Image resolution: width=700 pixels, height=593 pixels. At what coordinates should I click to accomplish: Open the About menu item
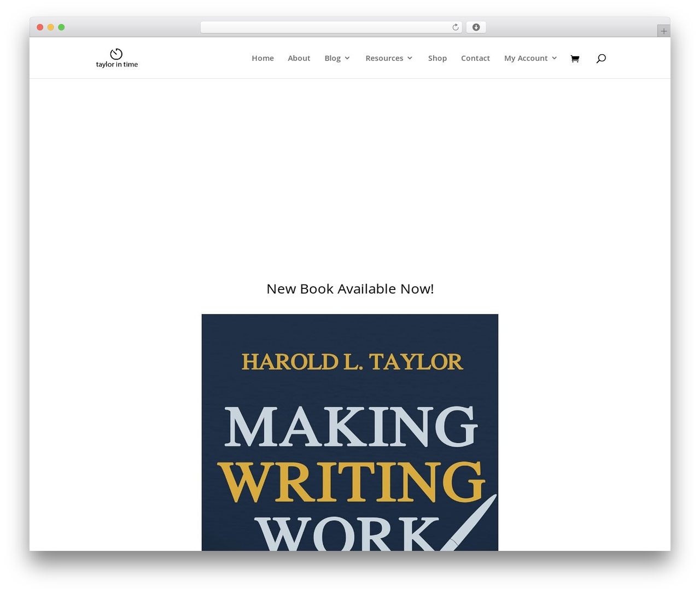(x=299, y=58)
